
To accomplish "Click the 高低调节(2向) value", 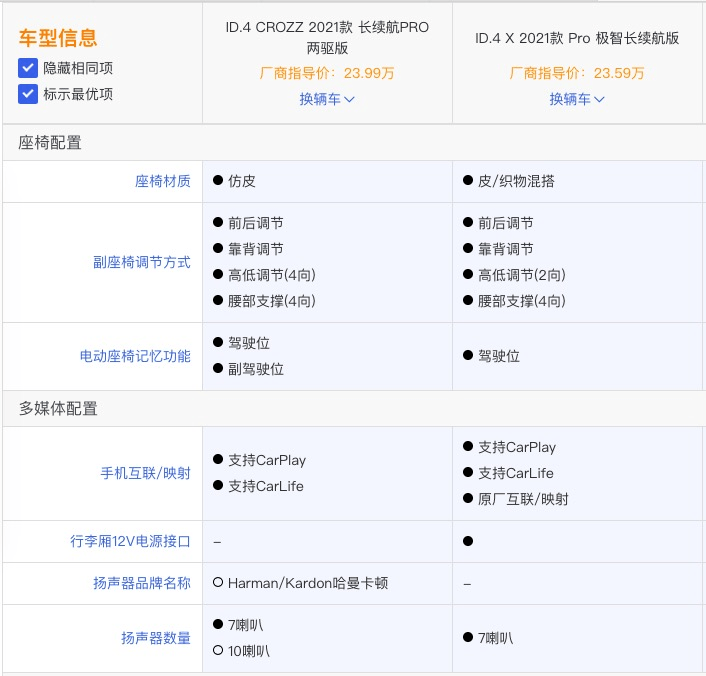I will 521,275.
